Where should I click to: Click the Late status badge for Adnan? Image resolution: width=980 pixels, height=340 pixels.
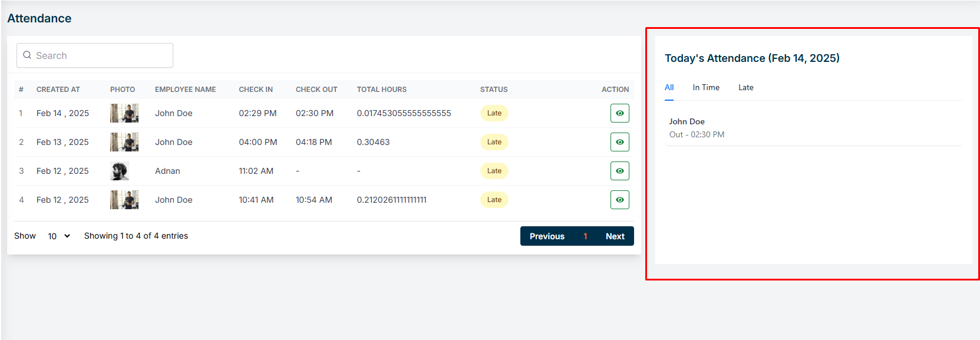(494, 171)
